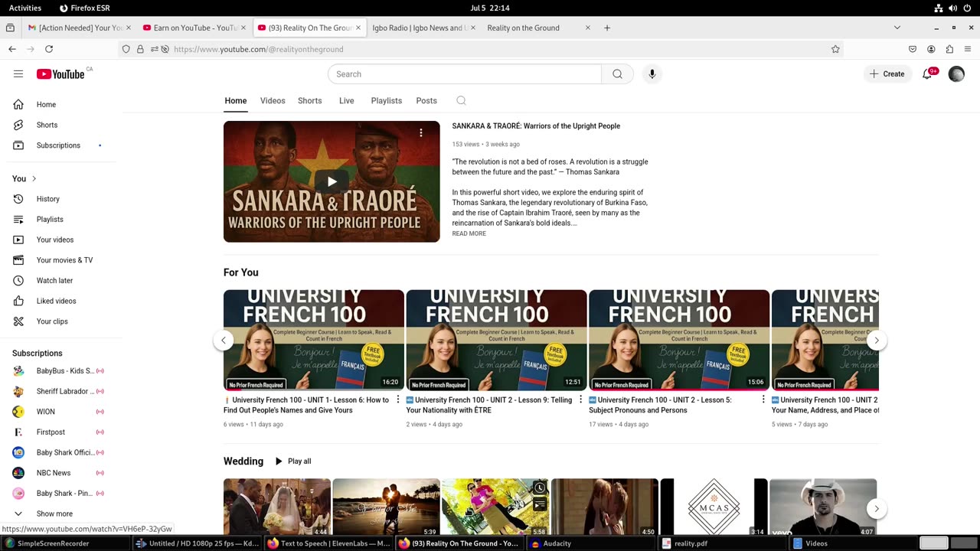Open the YouTube guide hamburger menu

[x=18, y=74]
